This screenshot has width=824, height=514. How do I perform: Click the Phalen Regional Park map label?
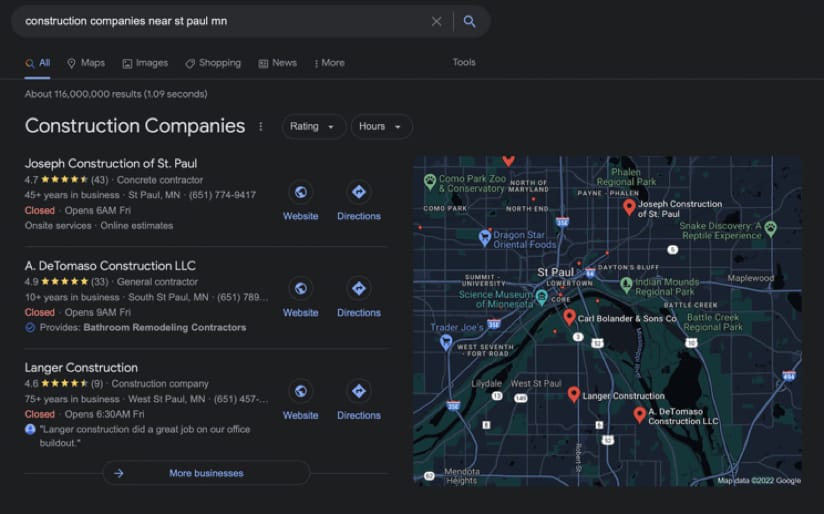coord(626,177)
